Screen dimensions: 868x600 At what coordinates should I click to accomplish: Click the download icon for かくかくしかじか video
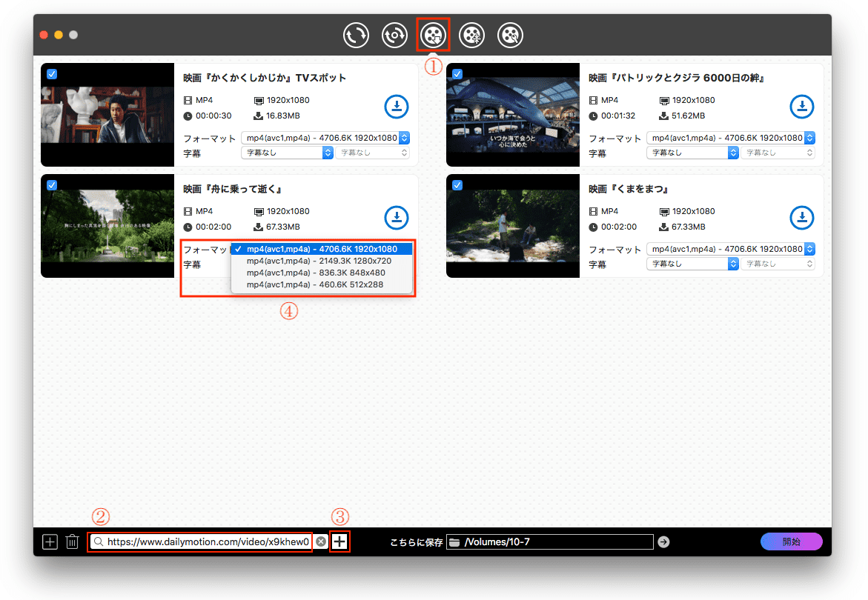[x=397, y=107]
